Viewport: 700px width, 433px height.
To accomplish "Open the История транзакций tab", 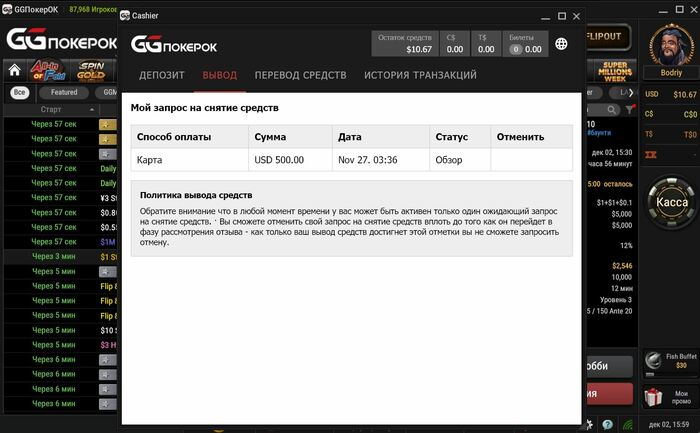I will [x=420, y=75].
